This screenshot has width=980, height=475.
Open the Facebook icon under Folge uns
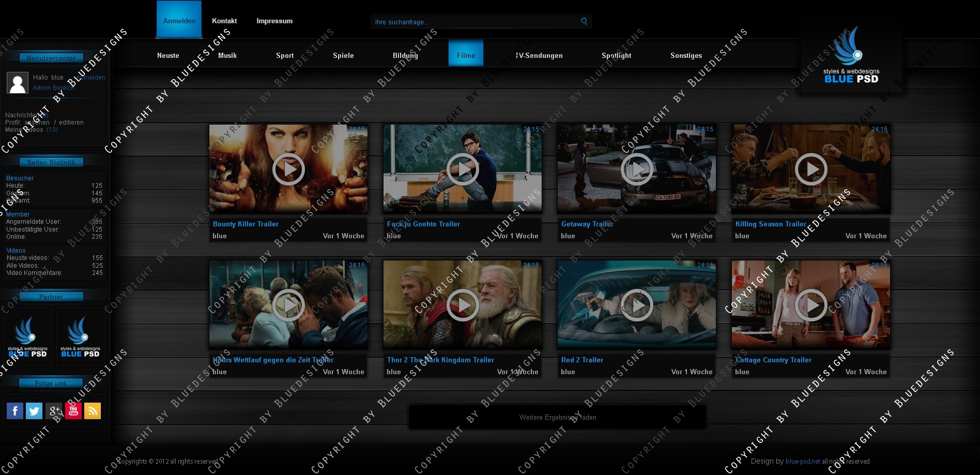[x=15, y=411]
